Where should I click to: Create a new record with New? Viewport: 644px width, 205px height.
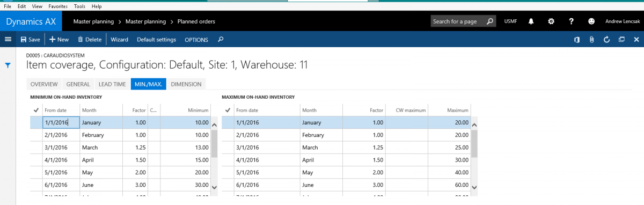(x=59, y=40)
